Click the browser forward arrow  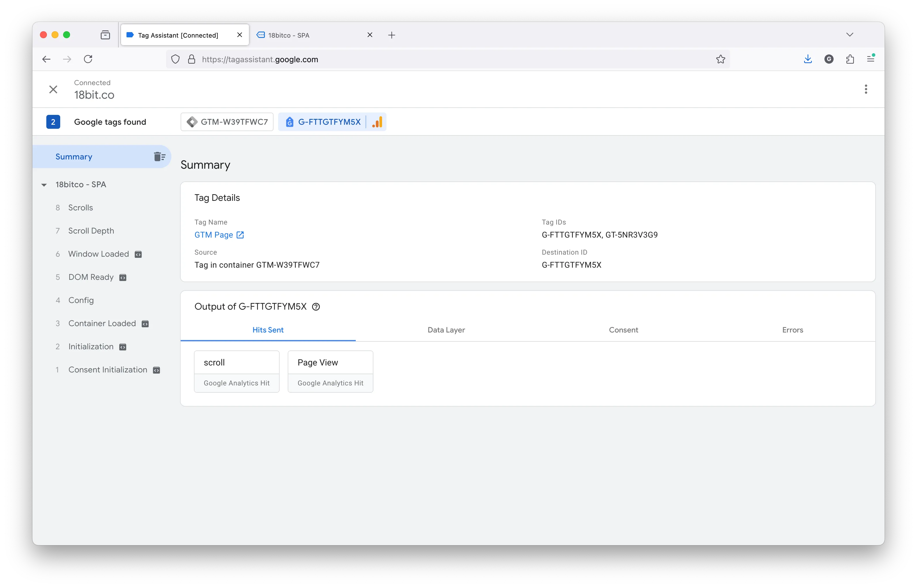click(x=67, y=59)
